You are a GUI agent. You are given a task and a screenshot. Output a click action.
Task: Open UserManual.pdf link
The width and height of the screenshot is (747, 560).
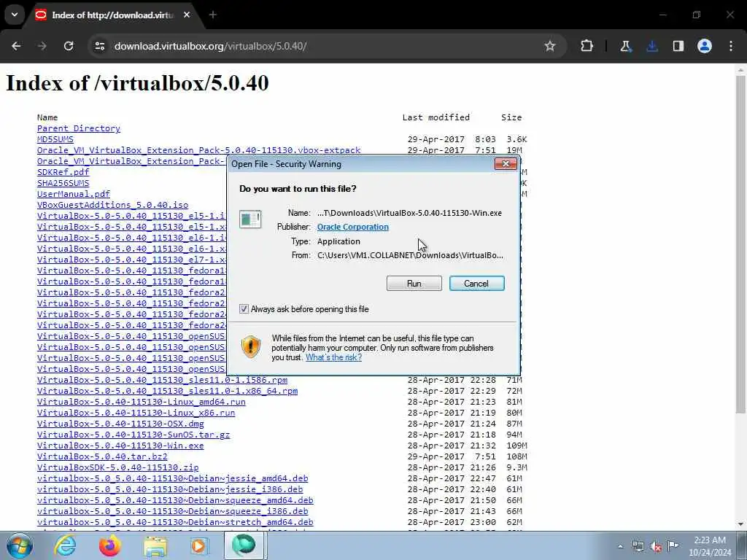coord(74,194)
